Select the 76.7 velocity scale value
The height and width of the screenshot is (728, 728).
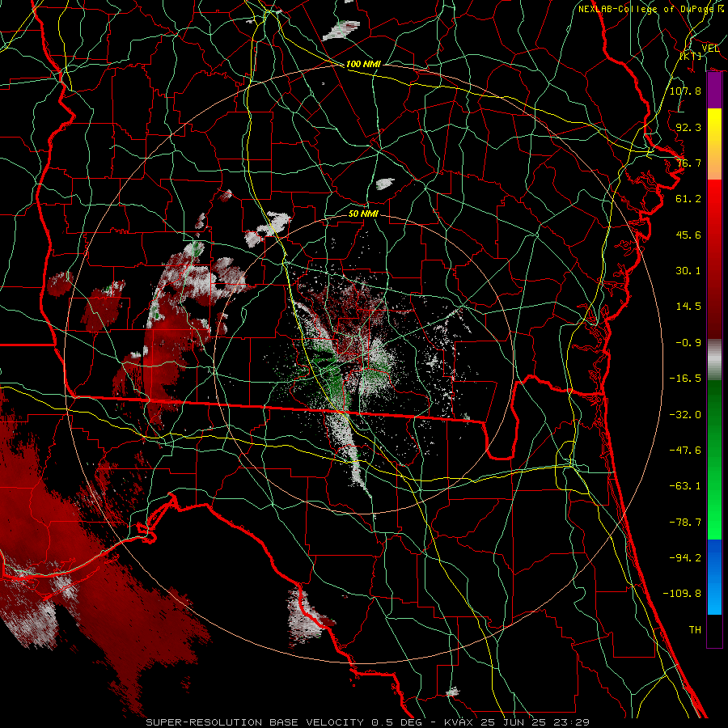(x=688, y=163)
